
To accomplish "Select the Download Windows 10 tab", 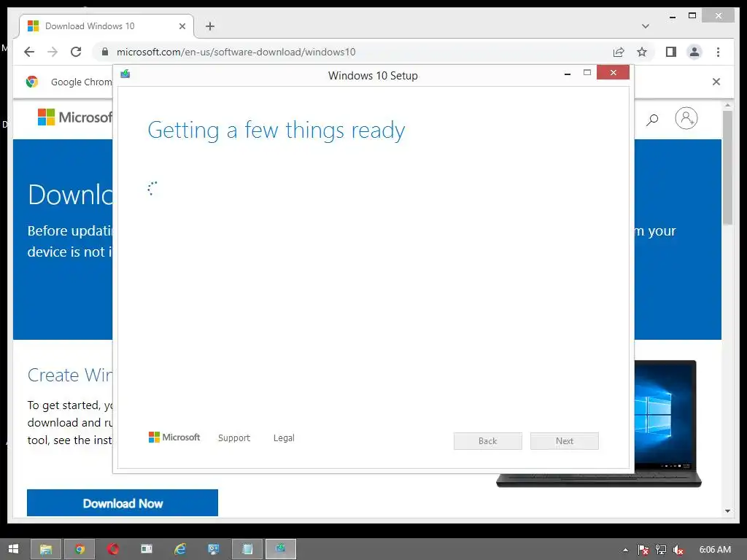I will 107,26.
